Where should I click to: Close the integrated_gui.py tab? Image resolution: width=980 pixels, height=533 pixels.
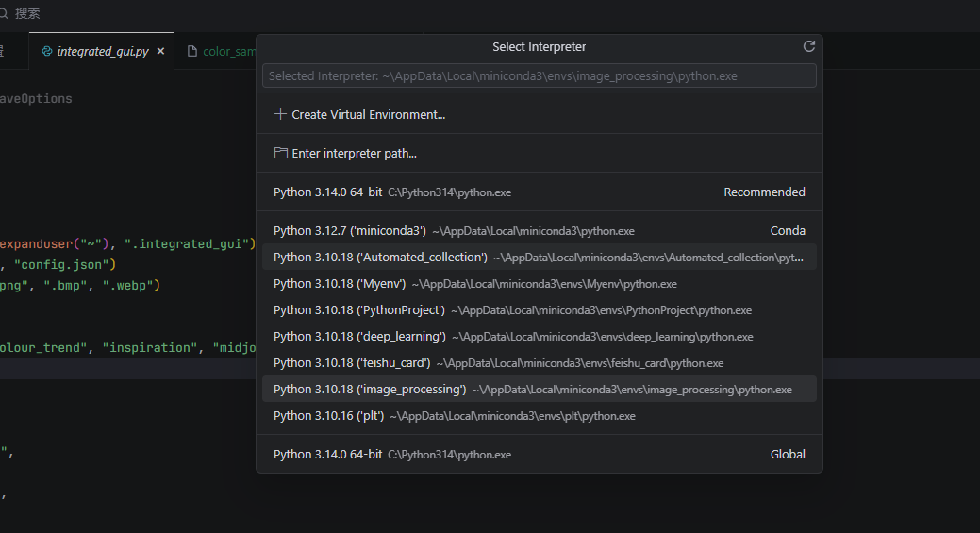pos(160,52)
